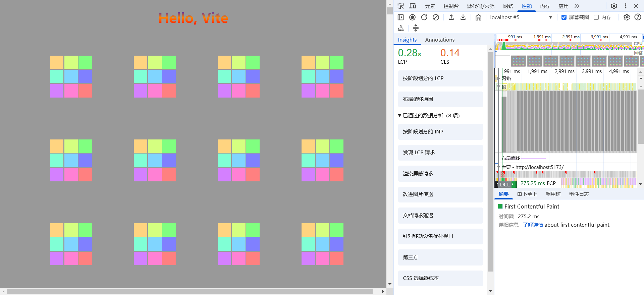The height and width of the screenshot is (295, 644).
Task: Click the CPU activity overview chart
Action: pos(569,46)
